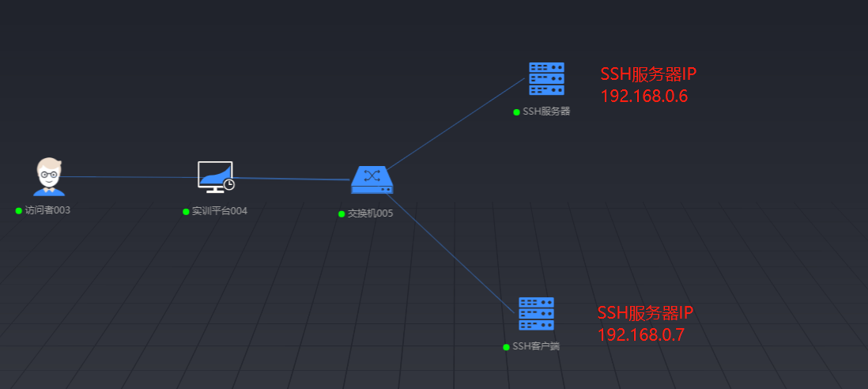Image resolution: width=868 pixels, height=389 pixels.
Task: Click the red SSH服务器IP heading above 192.168.0.6
Action: [648, 74]
